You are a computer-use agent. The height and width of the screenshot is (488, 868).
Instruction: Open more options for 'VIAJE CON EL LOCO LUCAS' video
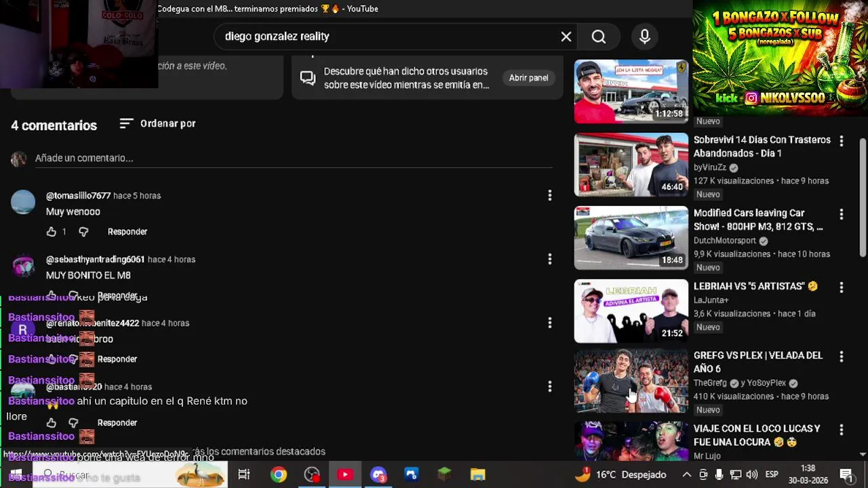842,430
